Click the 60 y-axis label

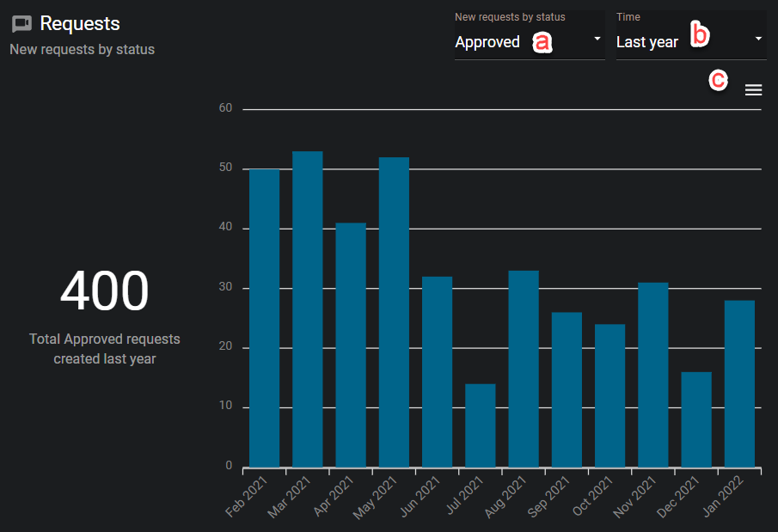(225, 108)
